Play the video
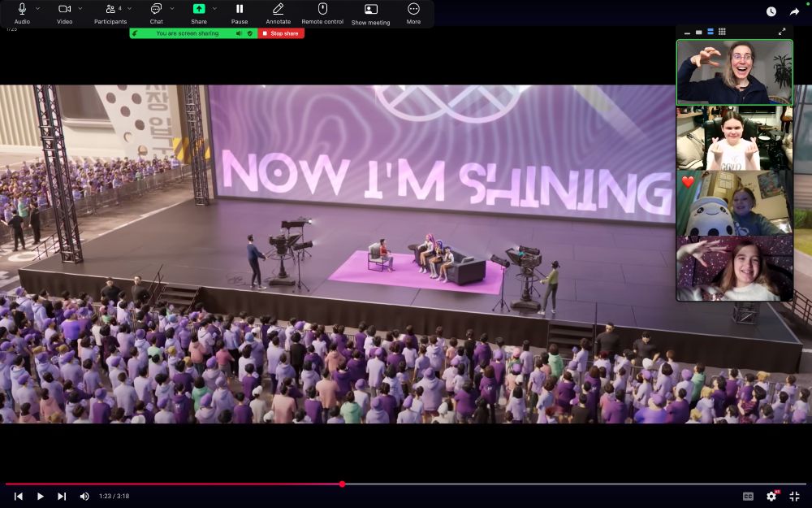Viewport: 812px width, 508px height. pos(40,496)
